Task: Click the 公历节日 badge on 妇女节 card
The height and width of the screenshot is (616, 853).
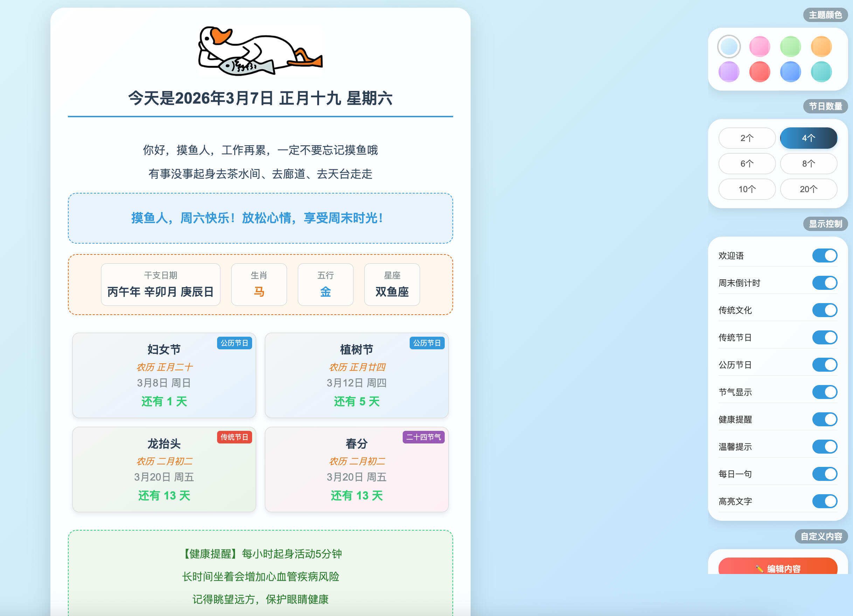Action: click(x=235, y=343)
